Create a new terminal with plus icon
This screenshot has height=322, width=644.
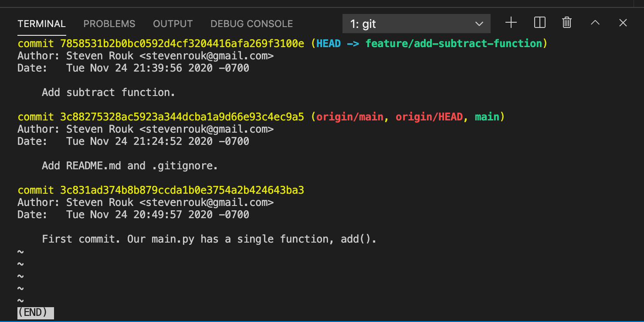click(x=511, y=23)
